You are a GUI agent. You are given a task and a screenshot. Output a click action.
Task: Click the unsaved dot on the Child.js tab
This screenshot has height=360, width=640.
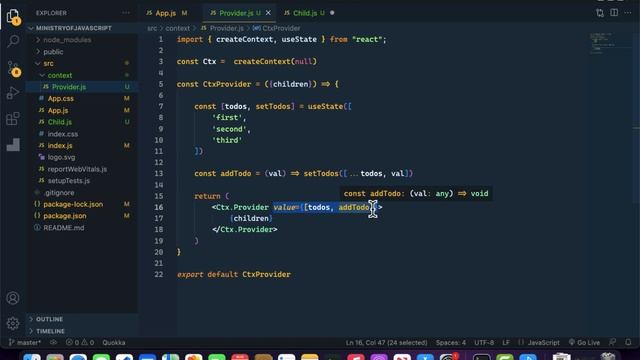(332, 13)
